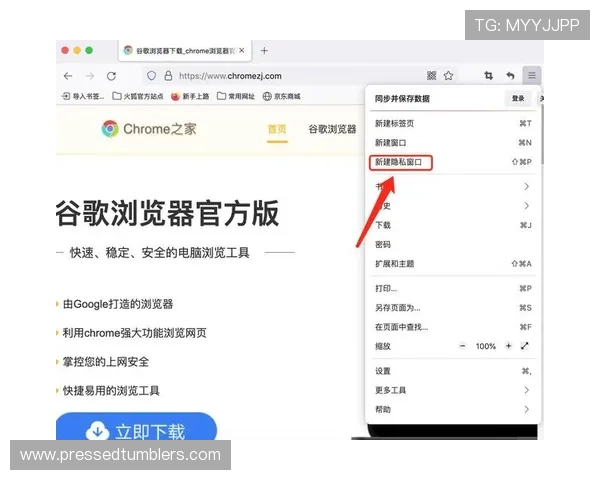Click the zoom-in plus button
Image resolution: width=600 pixels, height=480 pixels.
click(x=508, y=346)
